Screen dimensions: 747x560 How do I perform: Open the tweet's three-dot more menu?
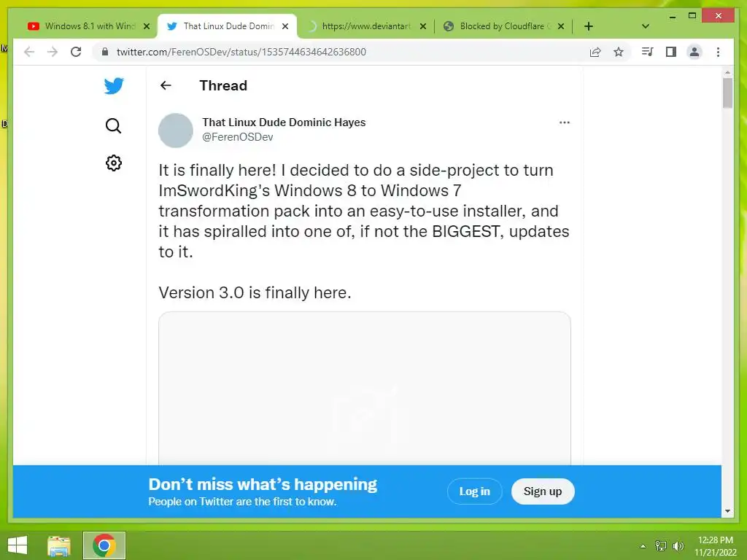[x=564, y=122]
